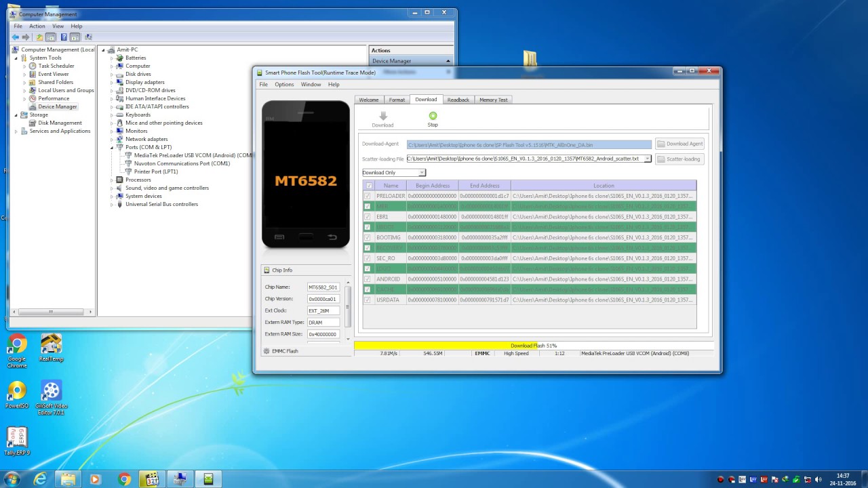Expand the Batteries device node
The image size is (868, 488).
pos(112,58)
